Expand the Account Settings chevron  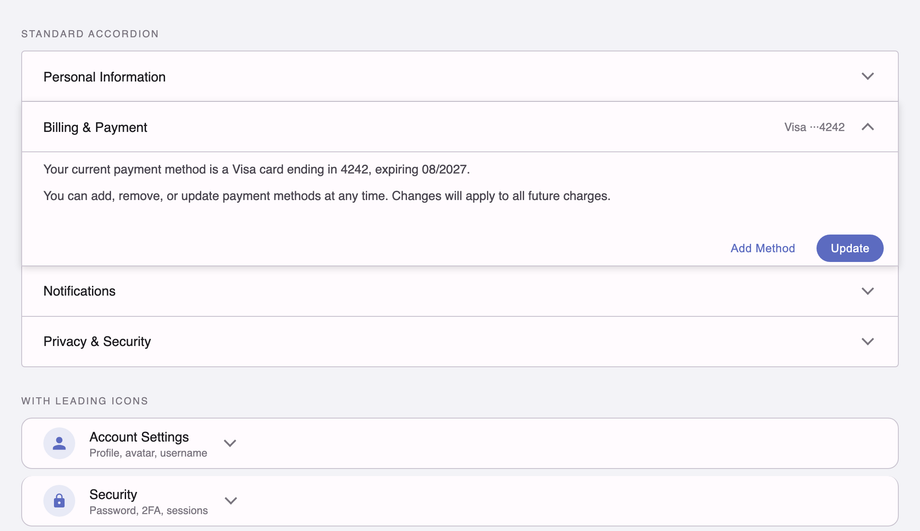(x=230, y=444)
